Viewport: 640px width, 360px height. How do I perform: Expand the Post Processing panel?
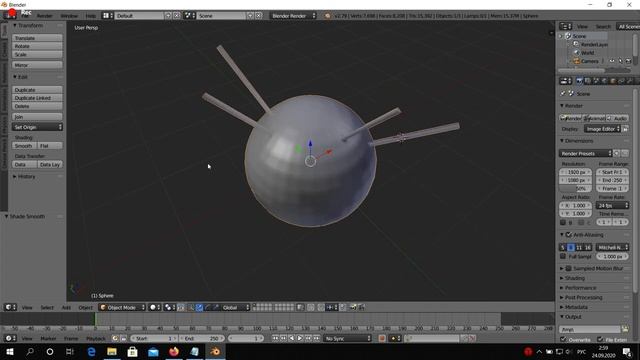coord(583,298)
